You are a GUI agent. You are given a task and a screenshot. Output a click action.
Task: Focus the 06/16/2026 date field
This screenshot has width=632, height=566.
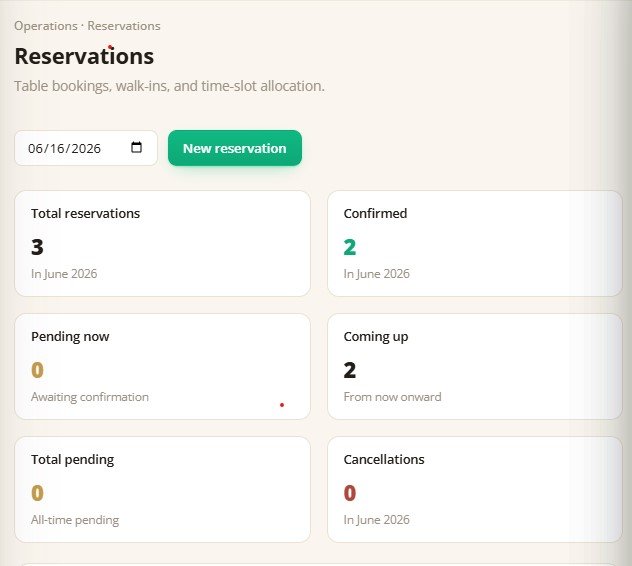(x=86, y=148)
